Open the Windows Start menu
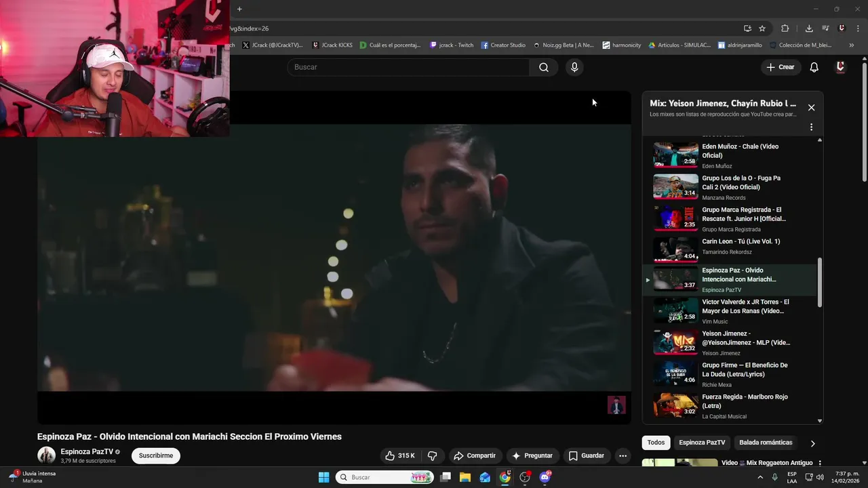This screenshot has width=868, height=488. point(323,477)
